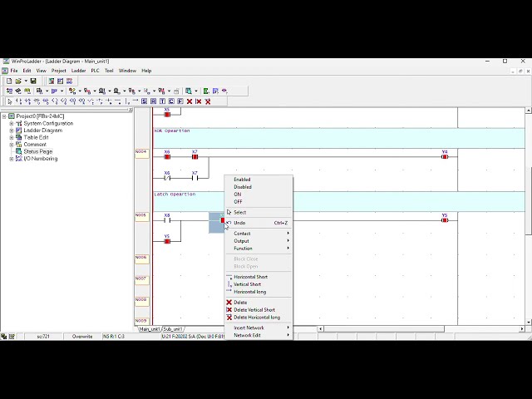Click the horizontal scrollbar right arrow
This screenshot has width=532, height=399.
[522, 329]
